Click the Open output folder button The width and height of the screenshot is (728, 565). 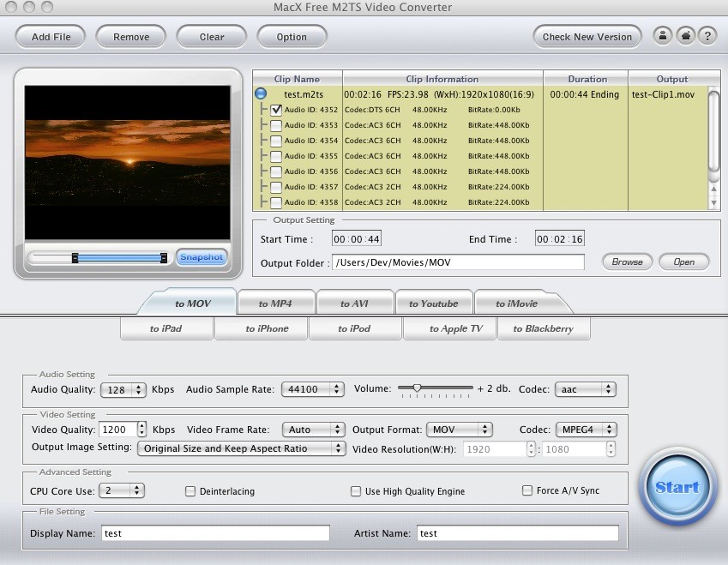tap(684, 261)
